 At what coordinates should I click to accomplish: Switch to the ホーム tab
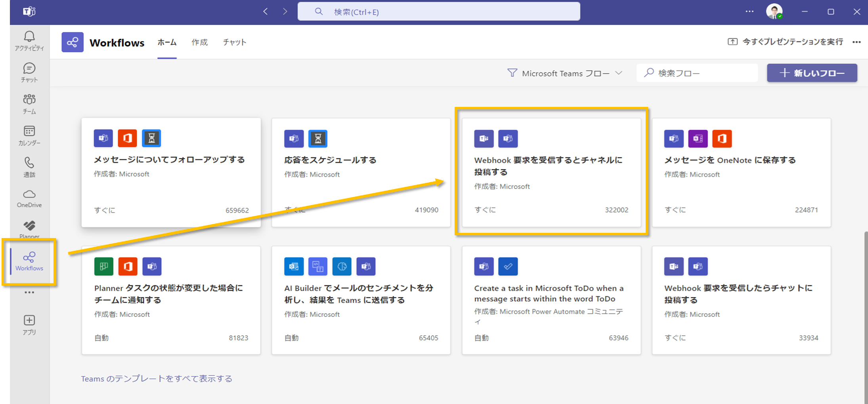click(167, 42)
